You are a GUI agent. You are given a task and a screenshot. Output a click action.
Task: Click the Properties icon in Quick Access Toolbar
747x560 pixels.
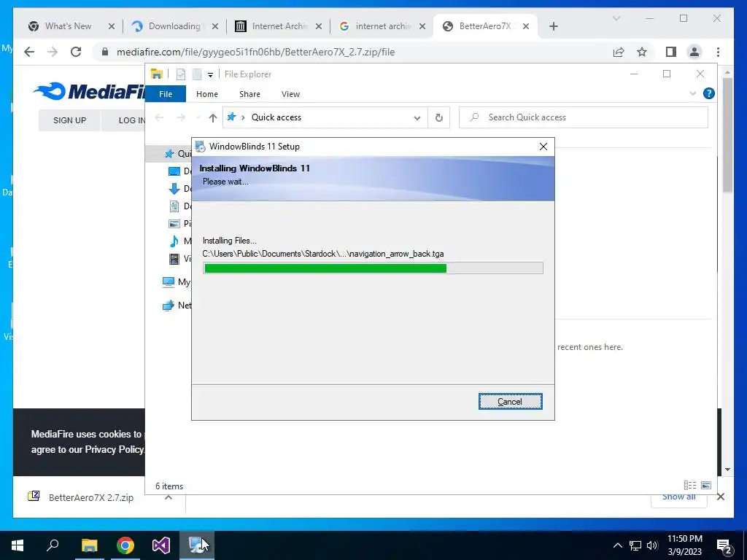[181, 74]
